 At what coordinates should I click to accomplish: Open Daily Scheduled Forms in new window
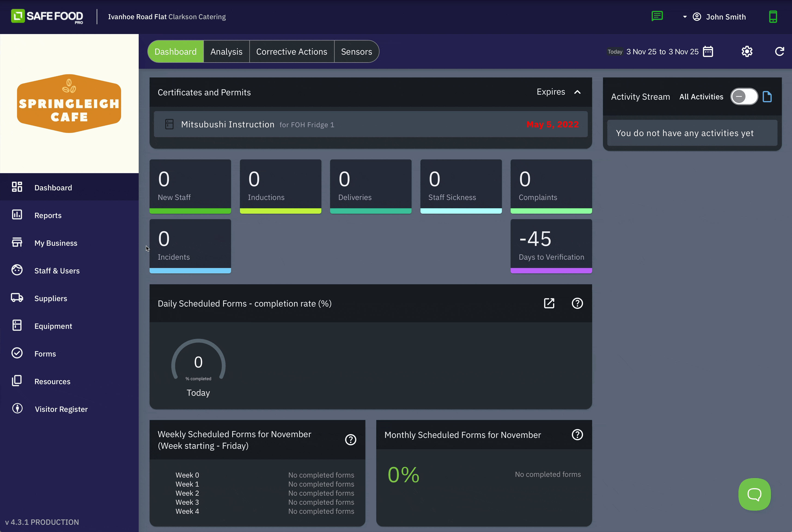tap(549, 303)
